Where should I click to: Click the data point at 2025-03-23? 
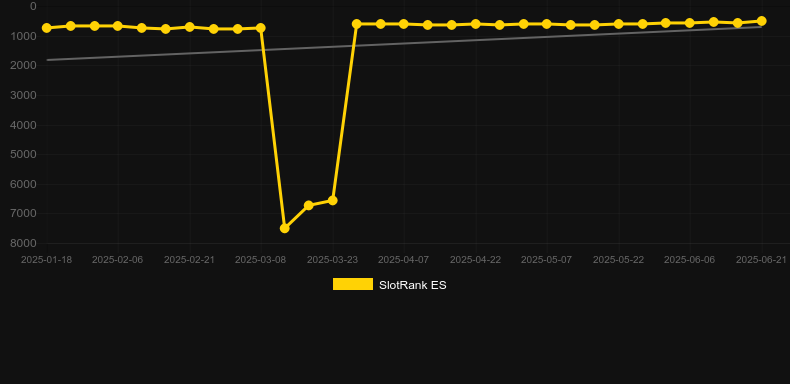(333, 201)
